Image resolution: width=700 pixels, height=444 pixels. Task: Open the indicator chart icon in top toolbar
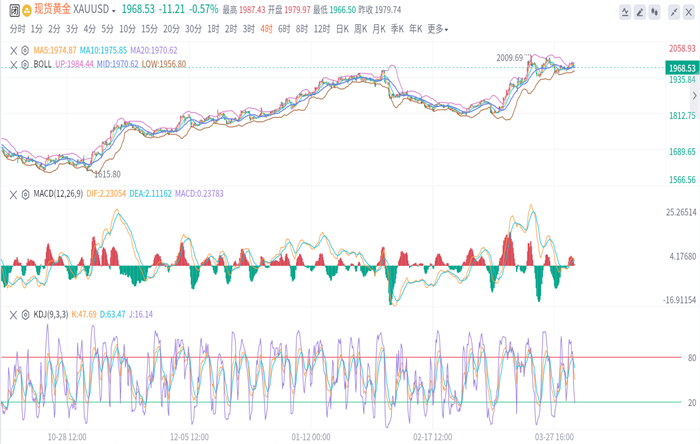click(625, 12)
